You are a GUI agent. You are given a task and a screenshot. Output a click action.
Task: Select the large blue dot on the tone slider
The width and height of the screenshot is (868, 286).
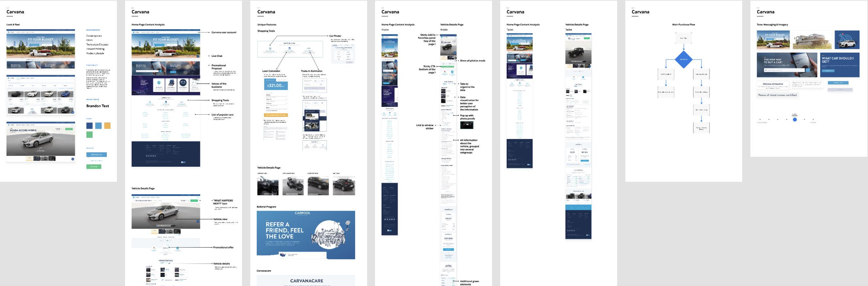(794, 119)
